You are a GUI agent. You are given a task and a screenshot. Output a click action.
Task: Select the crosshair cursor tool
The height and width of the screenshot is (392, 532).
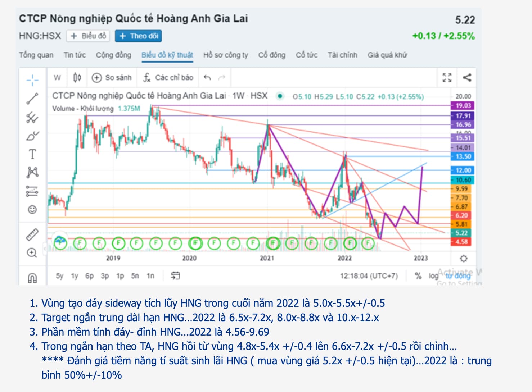click(x=32, y=80)
